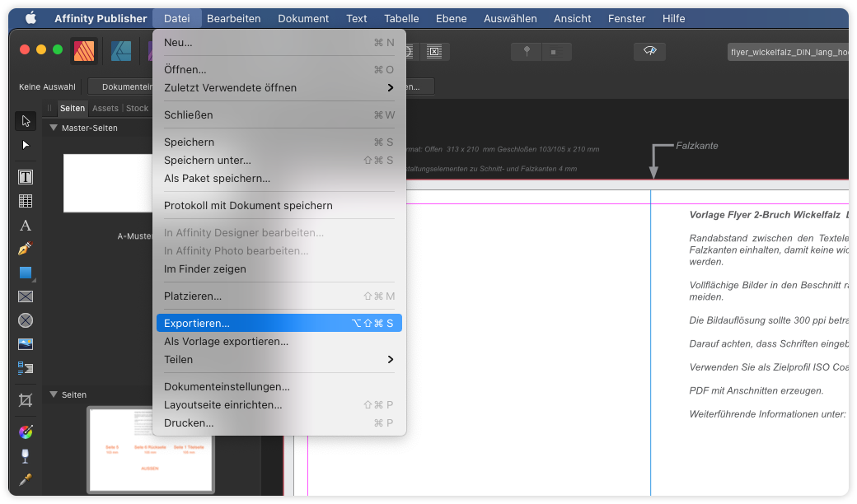Open the Fenster menu
Image resolution: width=857 pixels, height=504 pixels.
tap(626, 18)
